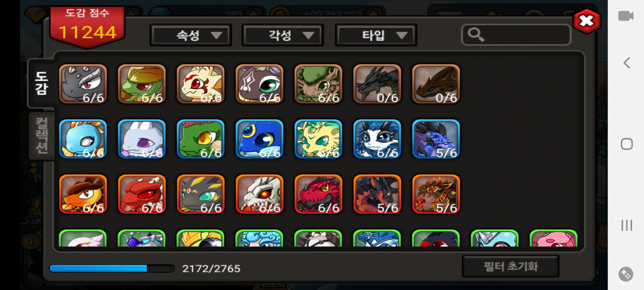Expand the 각성 awakening filter dropdown
Image resolution: width=644 pixels, height=290 pixels.
tap(283, 35)
